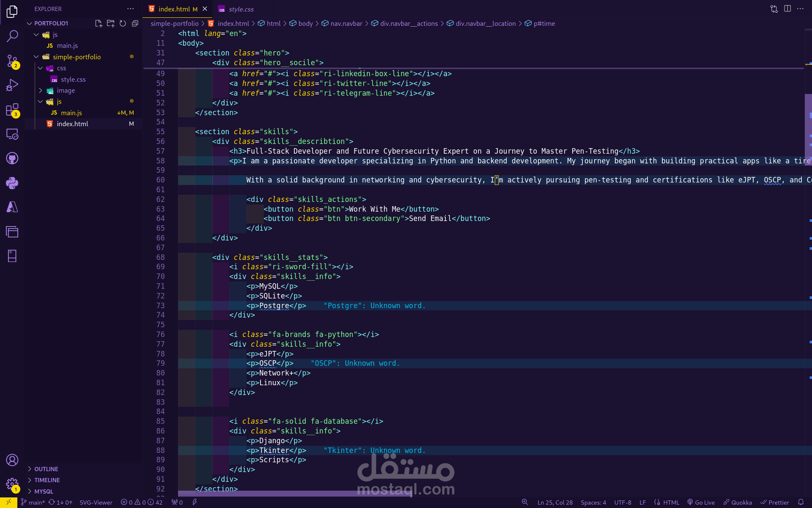
Task: Open the Extensions view
Action: pos(12,110)
